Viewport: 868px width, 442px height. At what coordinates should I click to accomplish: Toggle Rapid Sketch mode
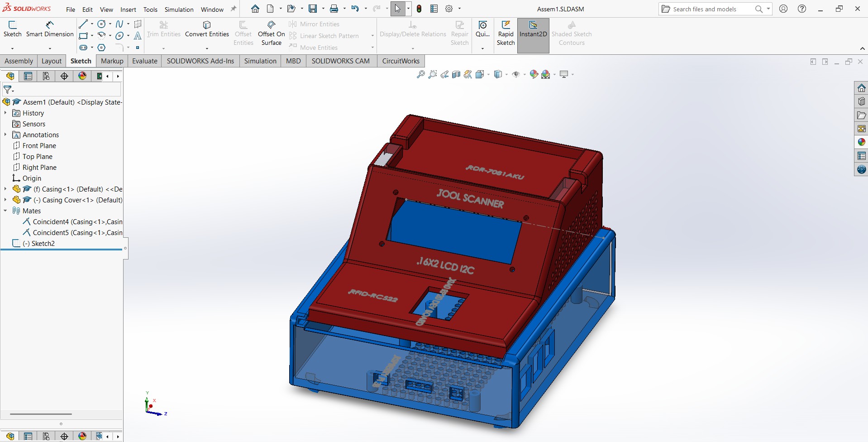(506, 33)
